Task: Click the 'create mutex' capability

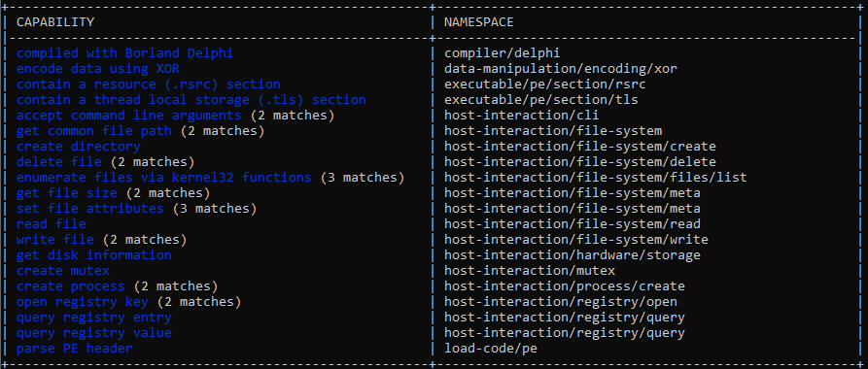Action: (x=63, y=271)
